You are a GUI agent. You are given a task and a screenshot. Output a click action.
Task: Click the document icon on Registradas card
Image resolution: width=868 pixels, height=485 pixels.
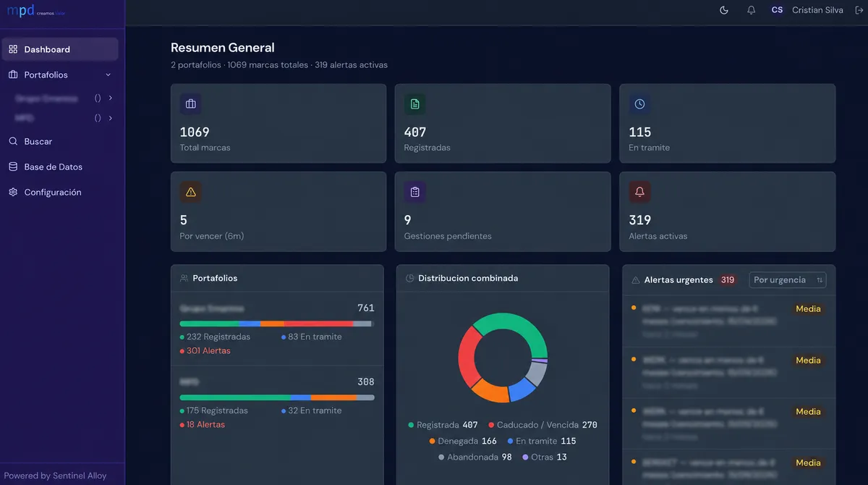point(415,104)
